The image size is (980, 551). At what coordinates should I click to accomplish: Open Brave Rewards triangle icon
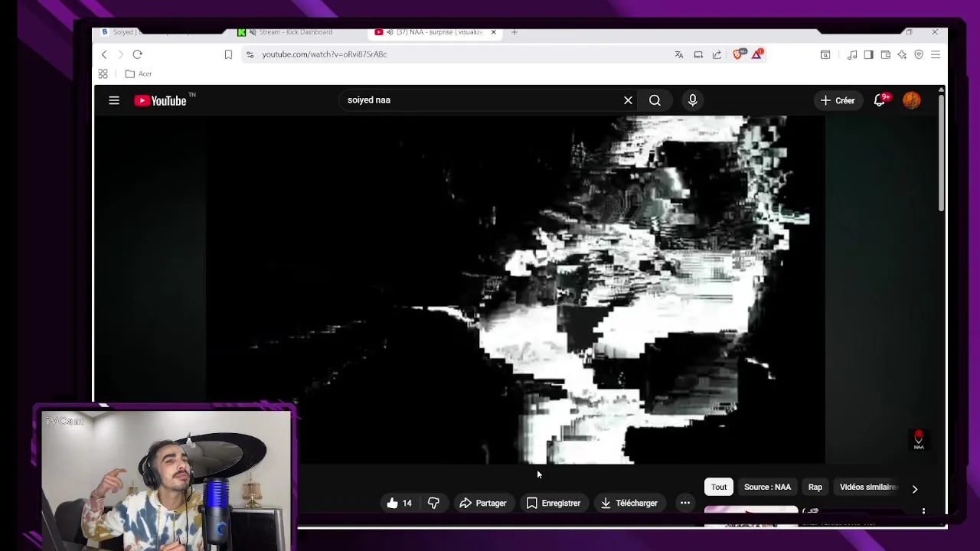[756, 54]
